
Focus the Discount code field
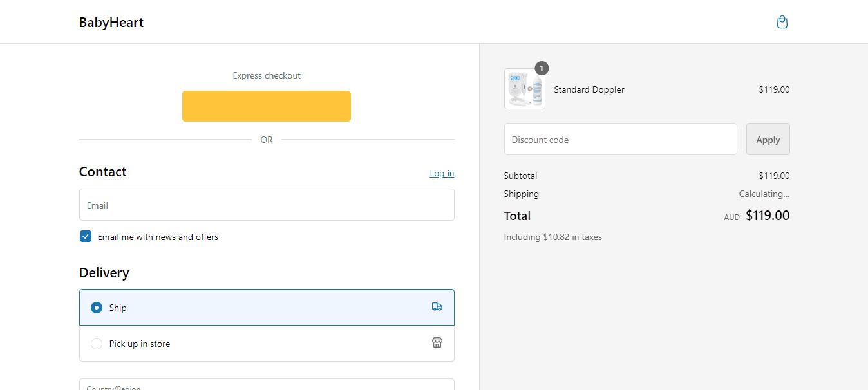click(621, 139)
